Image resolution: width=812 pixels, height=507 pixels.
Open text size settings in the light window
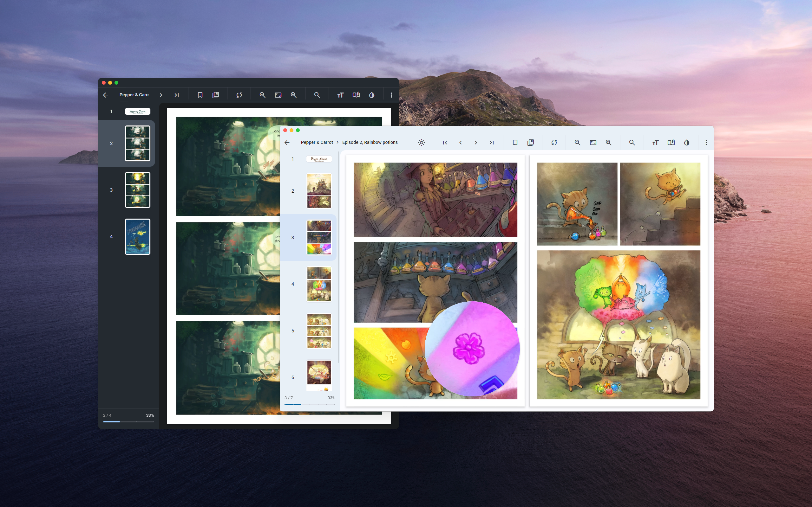tap(655, 143)
